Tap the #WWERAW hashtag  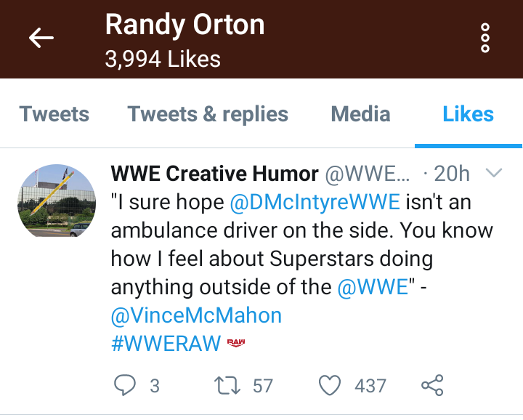pyautogui.click(x=166, y=343)
